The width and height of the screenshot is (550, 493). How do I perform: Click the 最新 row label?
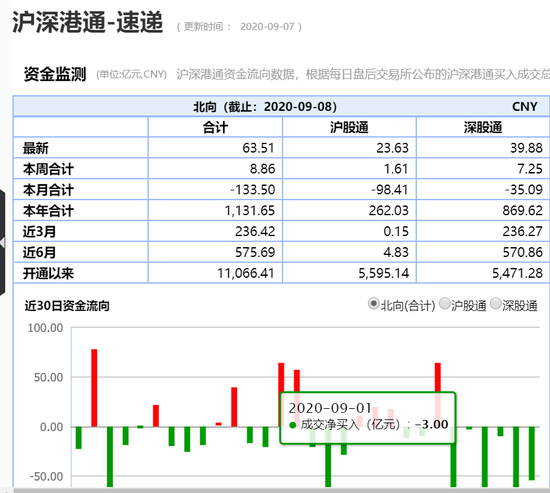[x=35, y=148]
